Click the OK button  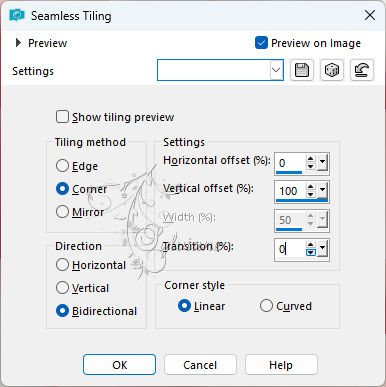click(x=119, y=365)
